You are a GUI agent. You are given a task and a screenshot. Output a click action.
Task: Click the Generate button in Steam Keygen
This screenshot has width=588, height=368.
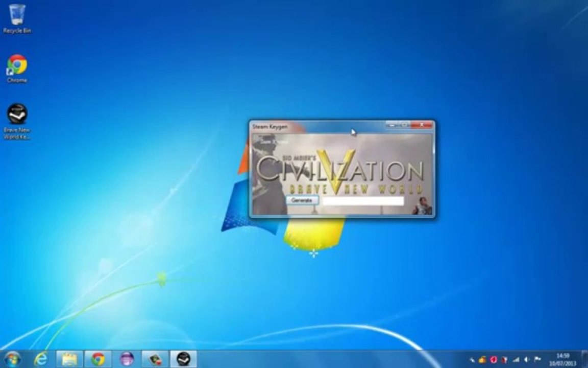302,200
